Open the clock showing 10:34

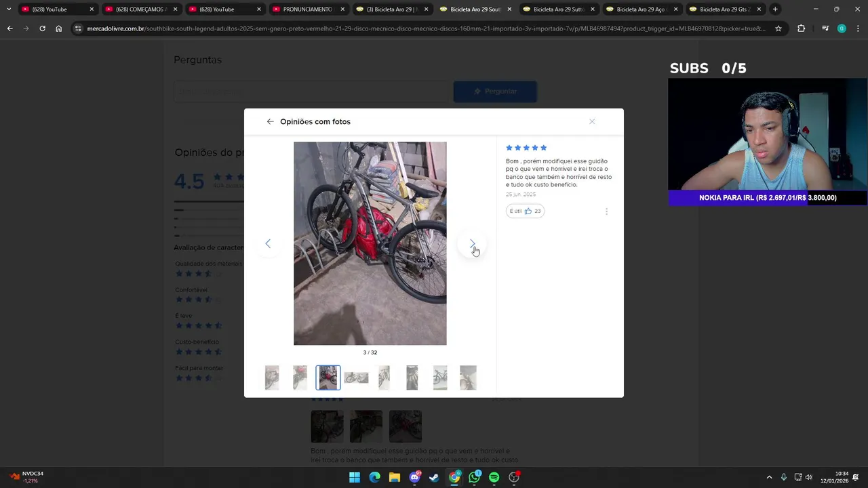[x=835, y=477]
